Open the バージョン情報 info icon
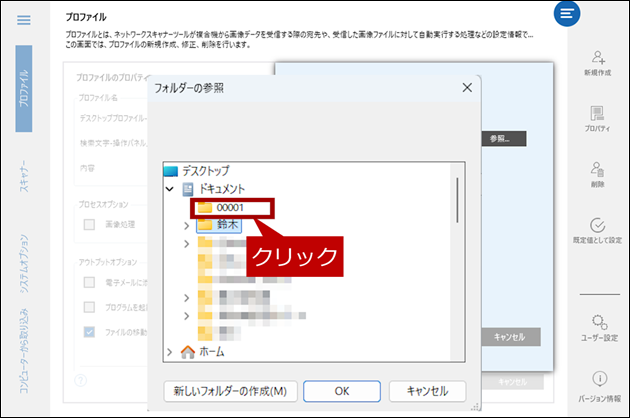The image size is (630, 418). pyautogui.click(x=597, y=378)
